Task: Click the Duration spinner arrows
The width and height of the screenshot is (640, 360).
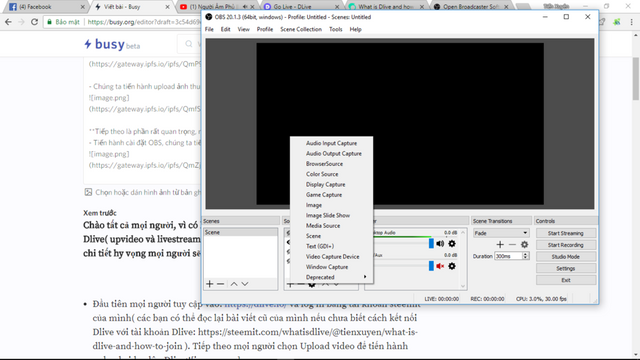Action: [x=526, y=256]
